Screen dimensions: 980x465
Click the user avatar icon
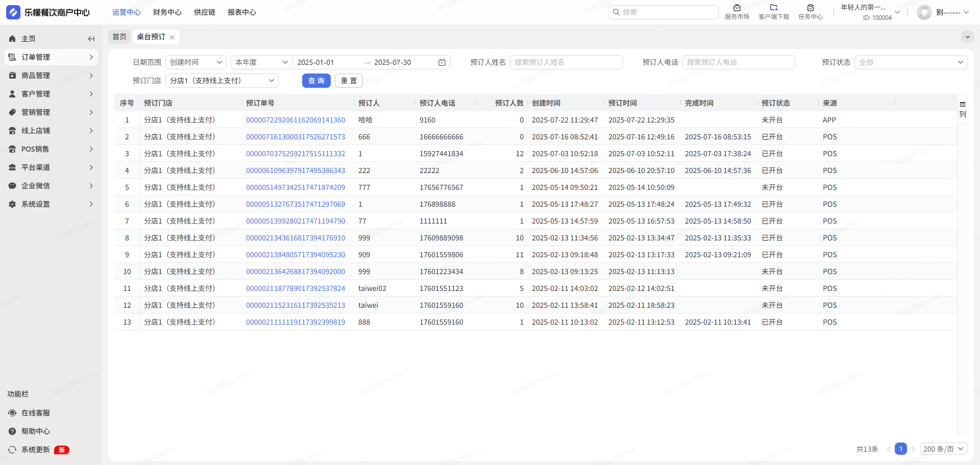(x=924, y=12)
